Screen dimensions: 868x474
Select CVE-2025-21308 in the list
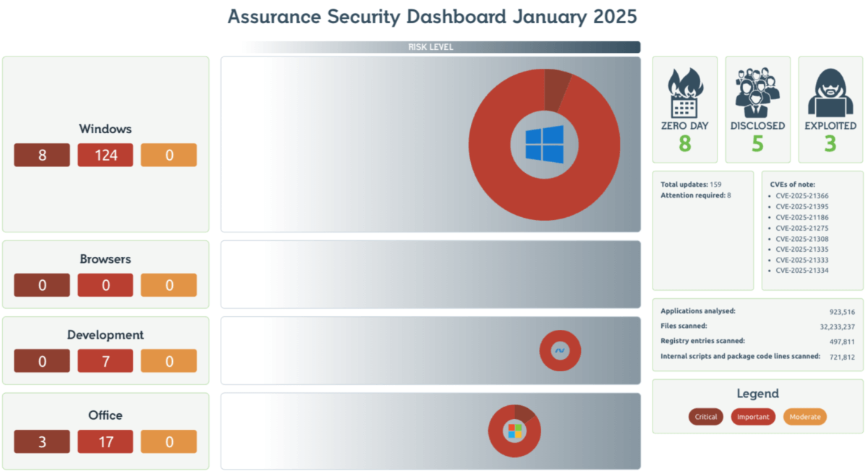(802, 239)
